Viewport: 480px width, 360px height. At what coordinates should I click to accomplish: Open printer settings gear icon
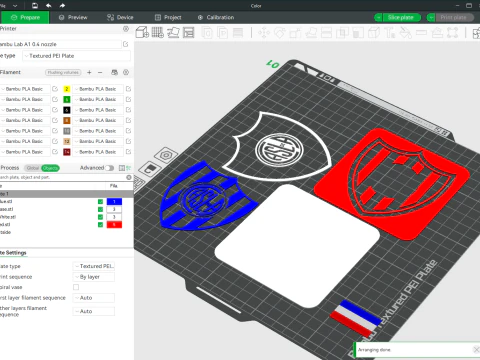tap(126, 29)
